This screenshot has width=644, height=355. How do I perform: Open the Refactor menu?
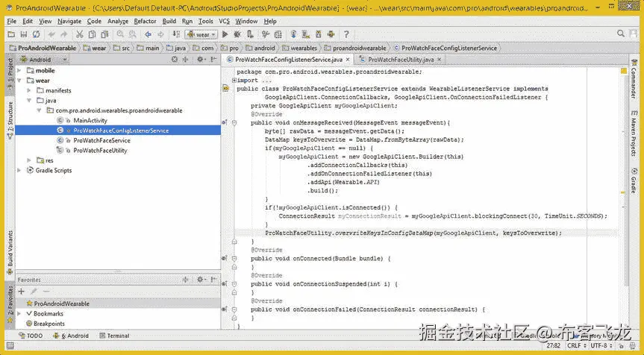(x=145, y=22)
